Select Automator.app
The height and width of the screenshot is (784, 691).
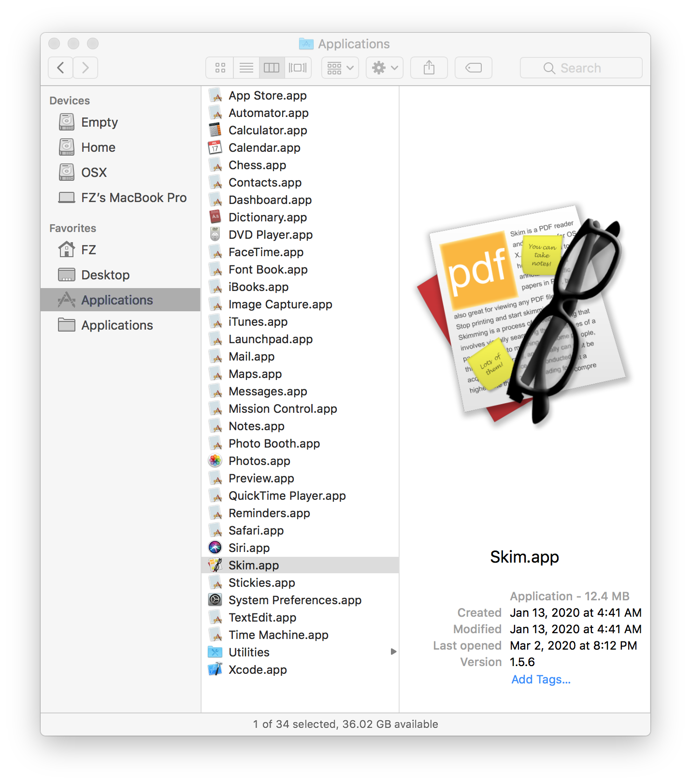(300, 113)
